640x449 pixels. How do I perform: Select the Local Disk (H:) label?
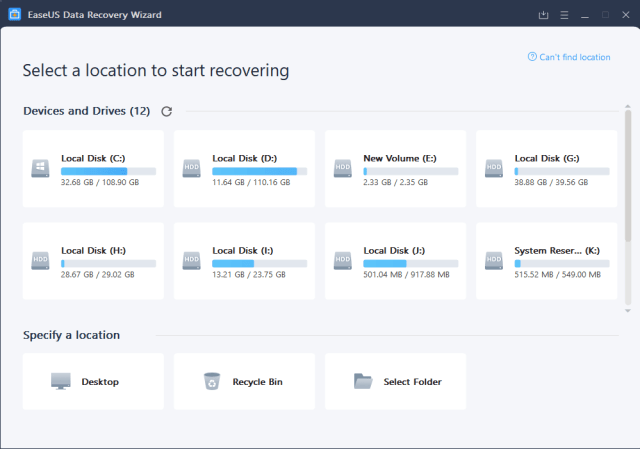pyautogui.click(x=93, y=251)
